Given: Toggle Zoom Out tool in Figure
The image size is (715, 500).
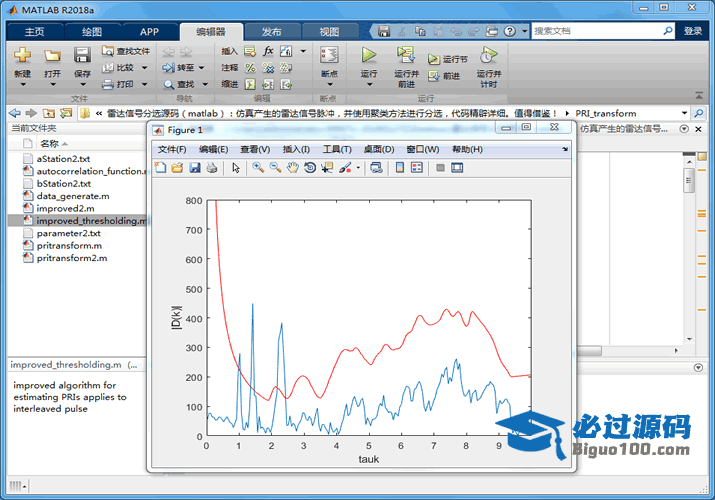Looking at the screenshot, I should click(x=275, y=168).
